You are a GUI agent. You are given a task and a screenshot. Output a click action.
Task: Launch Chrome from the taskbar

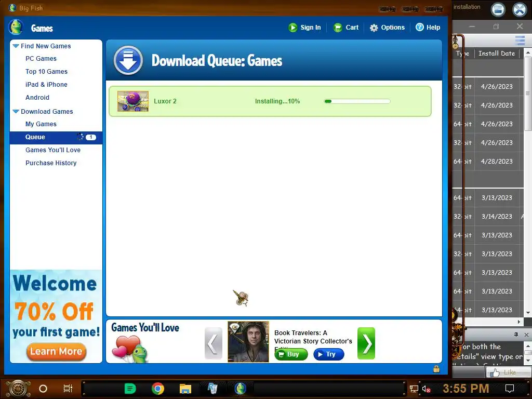[x=158, y=389]
